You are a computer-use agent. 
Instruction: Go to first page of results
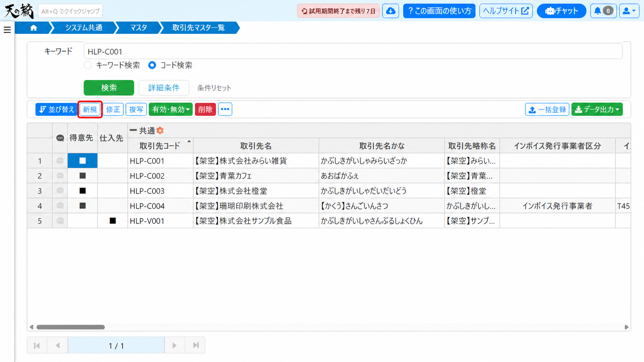click(x=37, y=345)
